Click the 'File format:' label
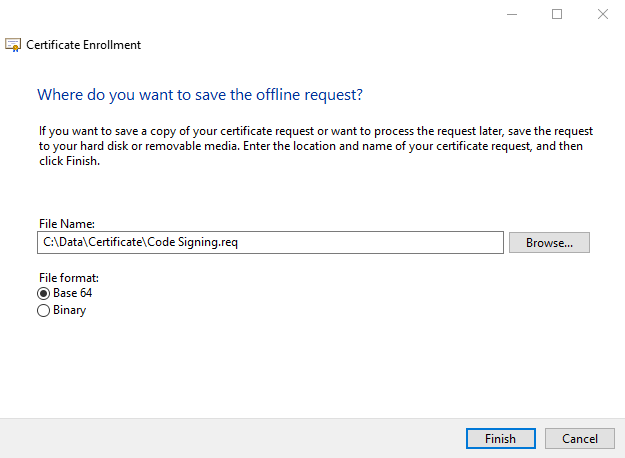 (69, 277)
